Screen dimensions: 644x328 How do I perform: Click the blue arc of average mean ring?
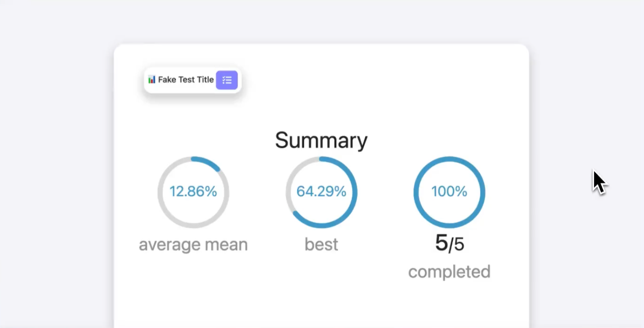206,161
